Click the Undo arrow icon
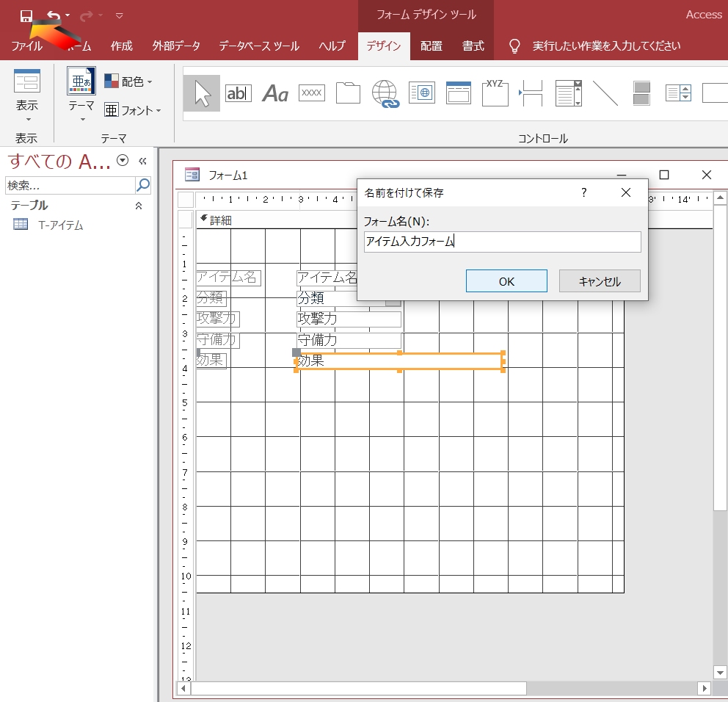The height and width of the screenshot is (702, 728). coord(54,16)
